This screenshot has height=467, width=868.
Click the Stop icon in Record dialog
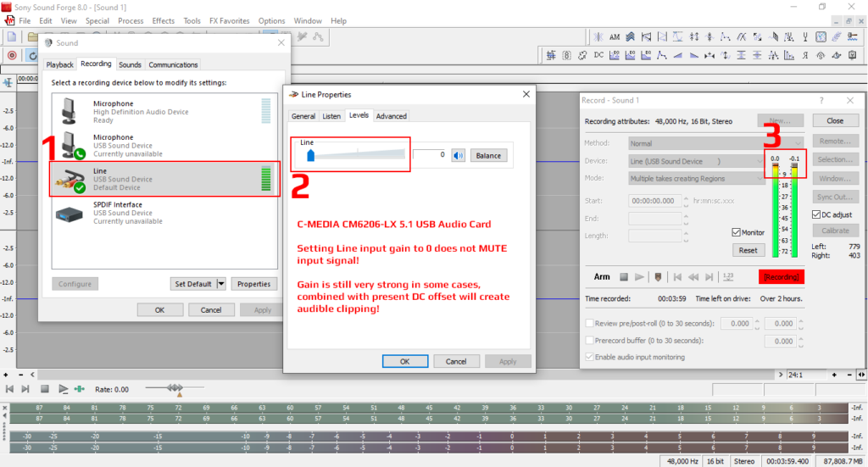coord(623,277)
